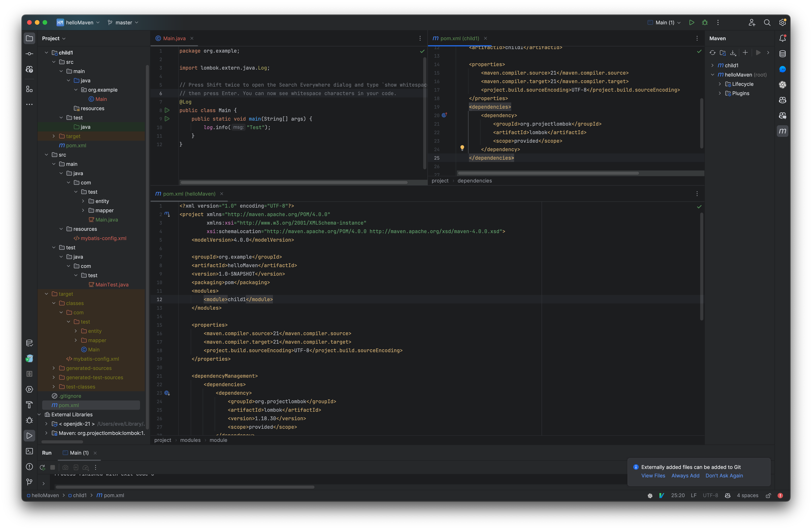Viewport: 812px width, 530px height.
Task: Open IDE settings gear icon
Action: 783,22
